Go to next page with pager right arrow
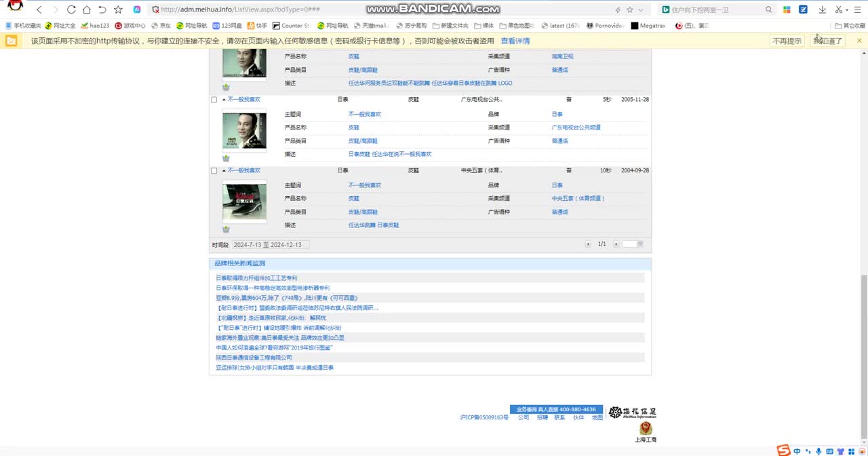The width and height of the screenshot is (868, 456). 616,244
